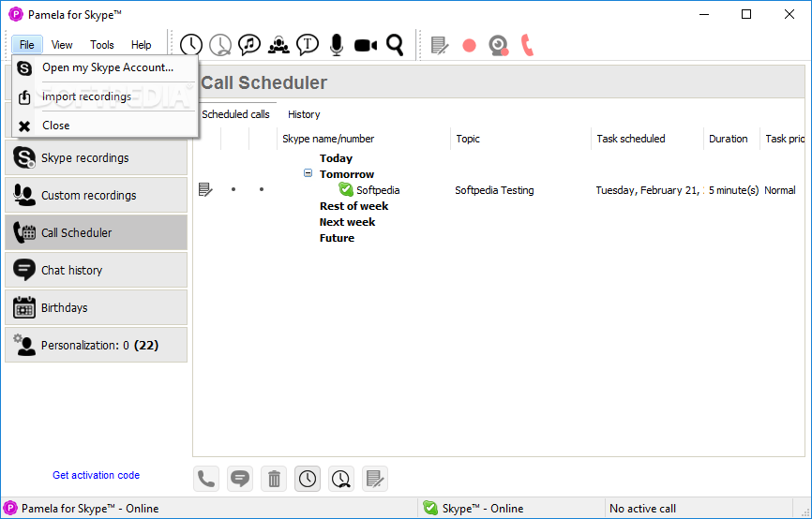Collapse the Tomorrow group
Image resolution: width=812 pixels, height=519 pixels.
pos(308,172)
